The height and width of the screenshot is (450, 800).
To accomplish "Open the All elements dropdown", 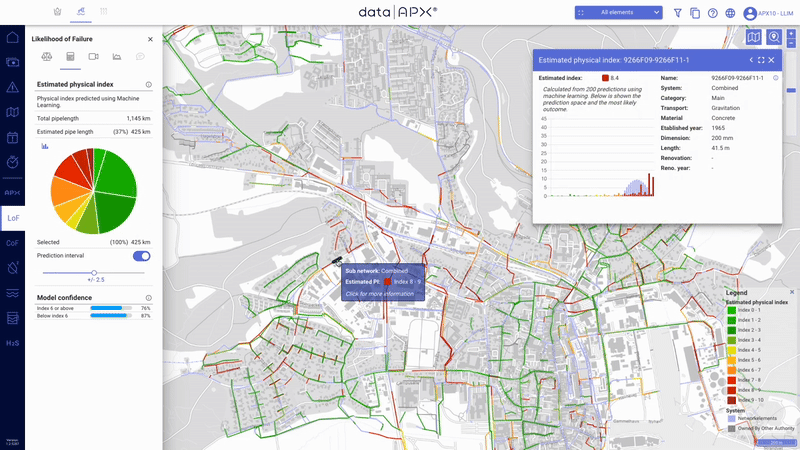I will coord(619,13).
